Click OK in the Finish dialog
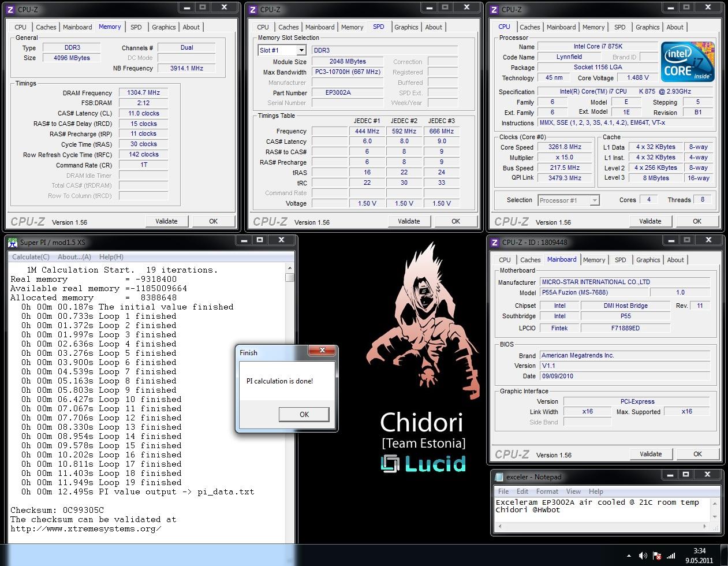 coord(304,414)
